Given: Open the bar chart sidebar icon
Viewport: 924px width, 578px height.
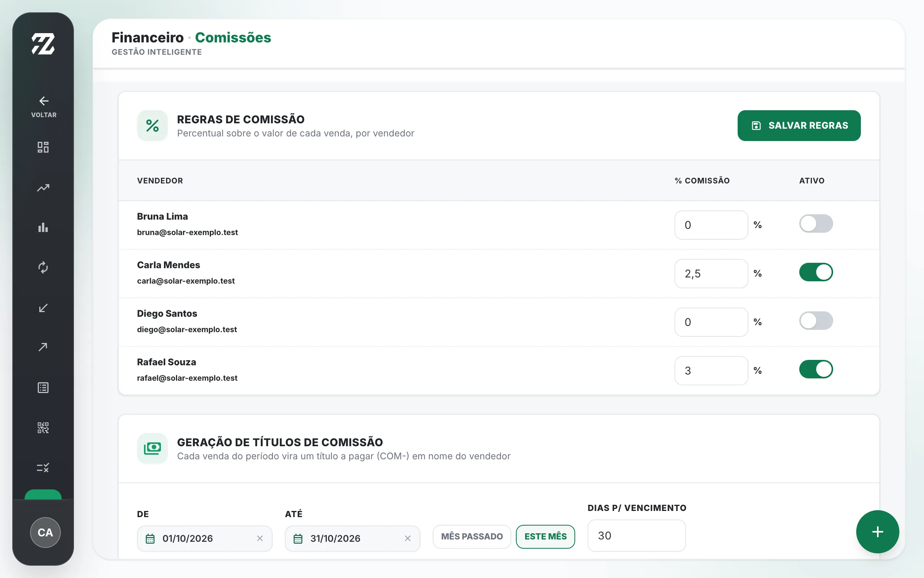Looking at the screenshot, I should coord(43,227).
